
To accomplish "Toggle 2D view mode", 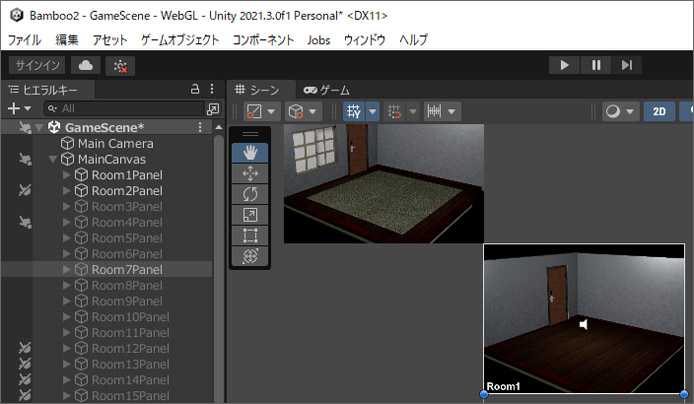I will click(x=659, y=111).
